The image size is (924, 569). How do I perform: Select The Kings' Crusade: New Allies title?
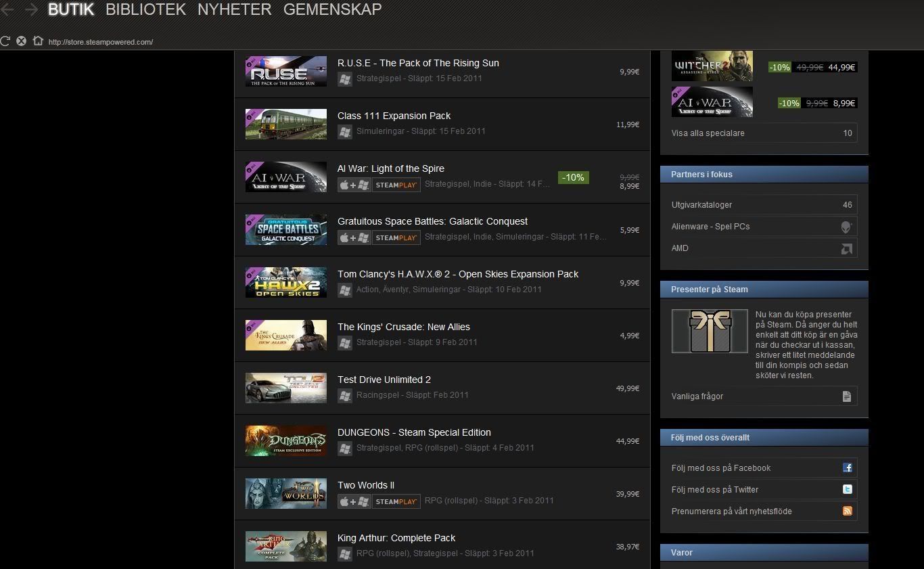(404, 327)
